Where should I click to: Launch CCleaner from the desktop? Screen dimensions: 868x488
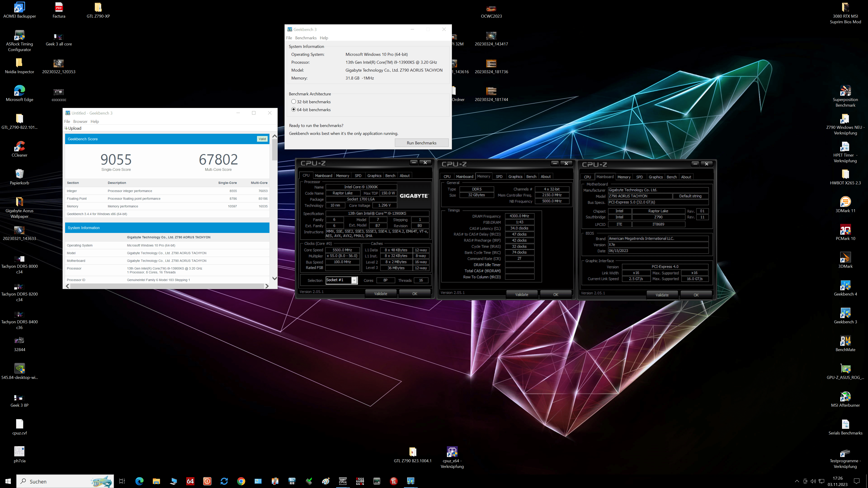[19, 149]
